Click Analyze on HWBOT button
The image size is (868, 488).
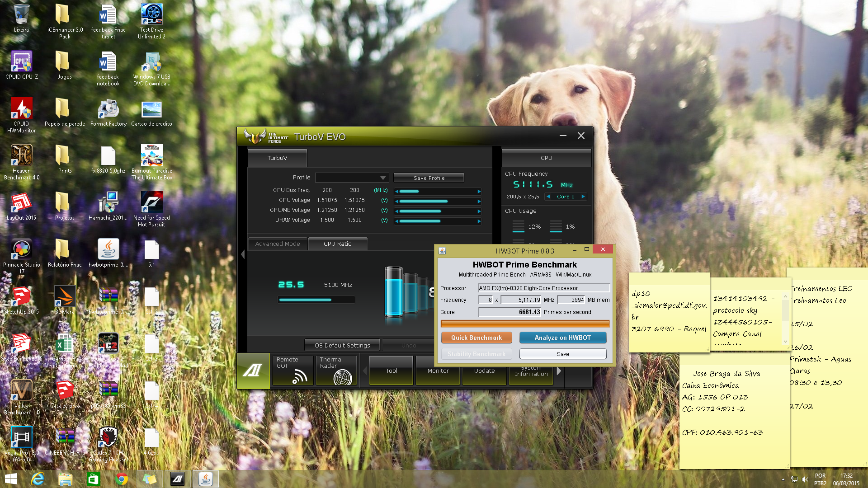563,338
